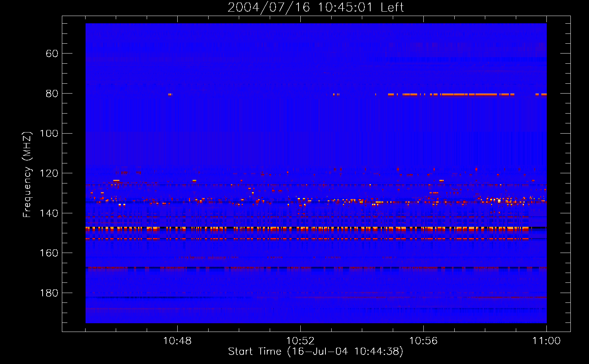The height and width of the screenshot is (364, 589).
Task: Select the 160 frequency tick label
Action: coord(49,253)
